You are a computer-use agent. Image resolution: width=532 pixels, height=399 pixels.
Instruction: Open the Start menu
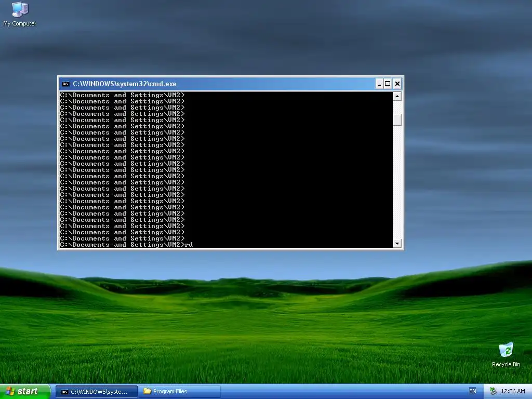tap(25, 392)
